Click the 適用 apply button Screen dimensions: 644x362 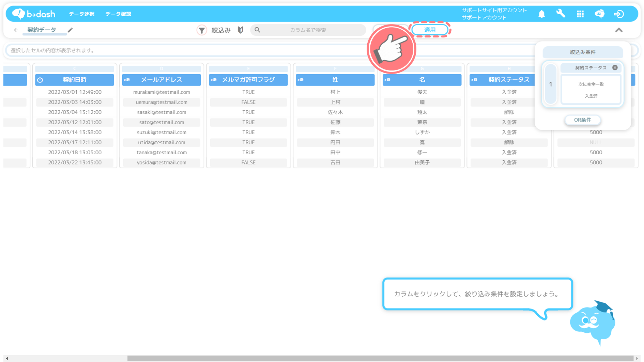pos(430,30)
